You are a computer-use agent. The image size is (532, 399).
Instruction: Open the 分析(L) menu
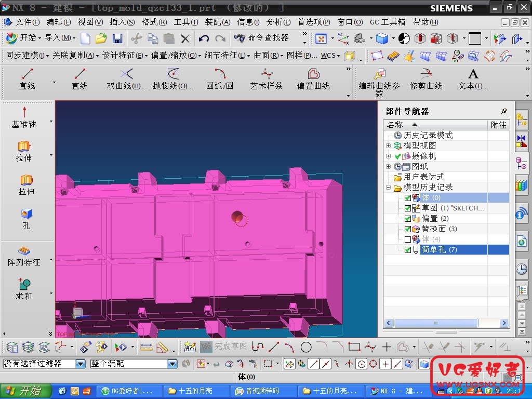tap(278, 22)
